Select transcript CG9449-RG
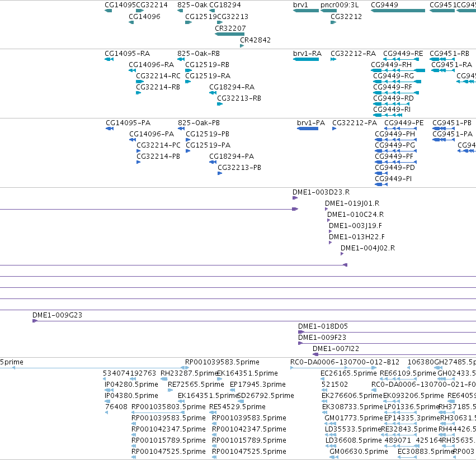Viewport: 476px width, 460px height. click(393, 76)
